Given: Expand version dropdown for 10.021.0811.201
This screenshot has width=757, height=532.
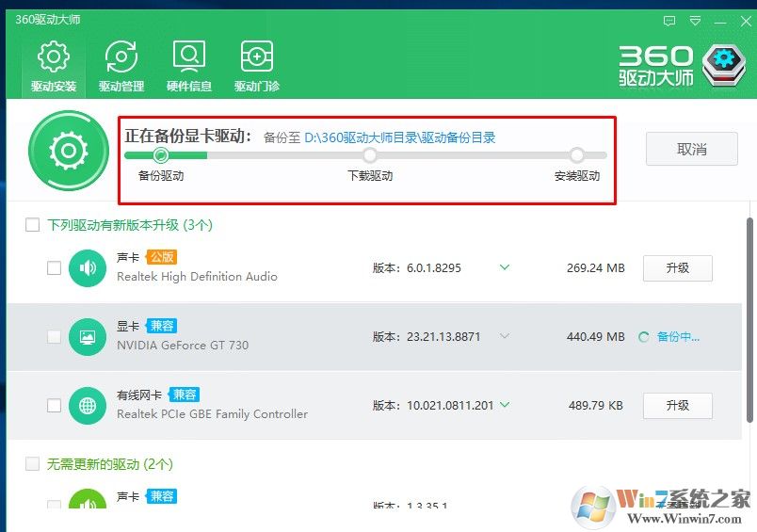Looking at the screenshot, I should tap(505, 405).
